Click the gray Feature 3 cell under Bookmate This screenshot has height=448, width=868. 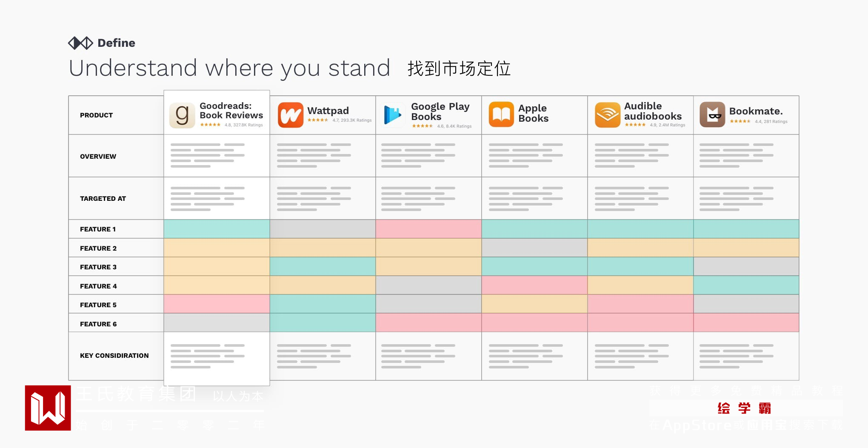click(746, 266)
